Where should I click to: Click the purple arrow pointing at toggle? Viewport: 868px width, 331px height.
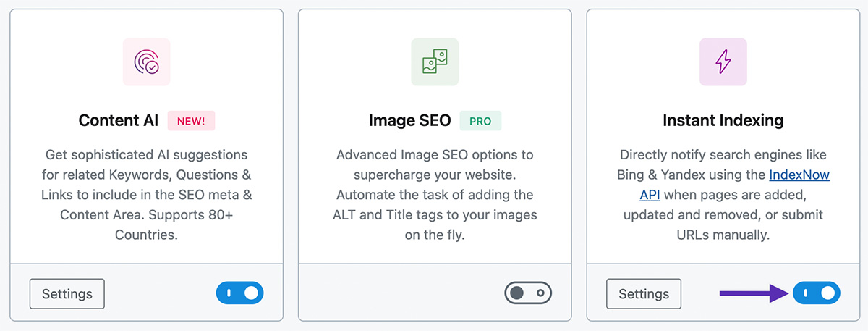754,293
